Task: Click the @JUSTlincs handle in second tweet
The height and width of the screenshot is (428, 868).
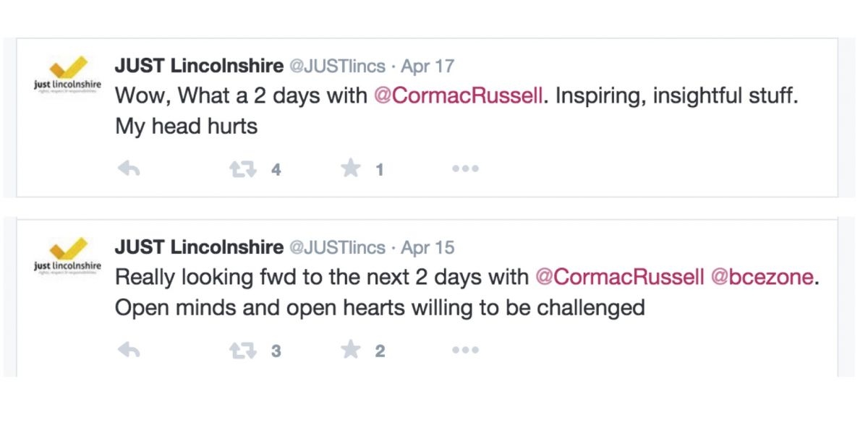Action: coord(337,248)
